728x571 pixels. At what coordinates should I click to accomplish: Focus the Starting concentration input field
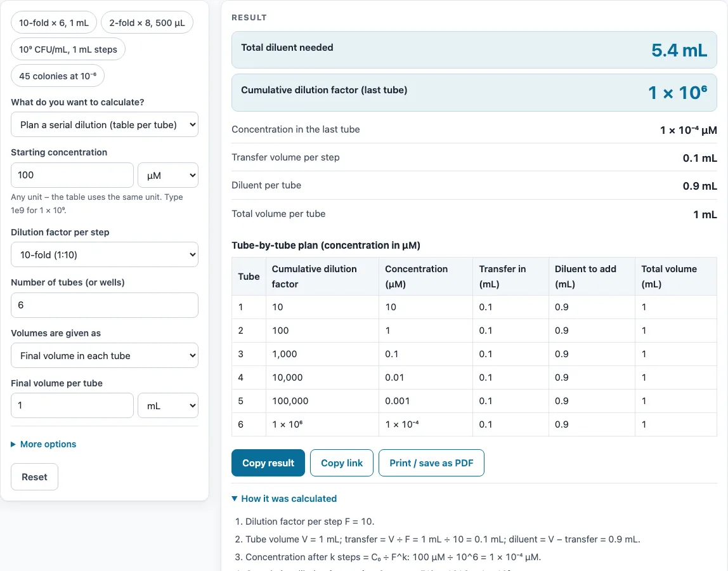pyautogui.click(x=72, y=175)
